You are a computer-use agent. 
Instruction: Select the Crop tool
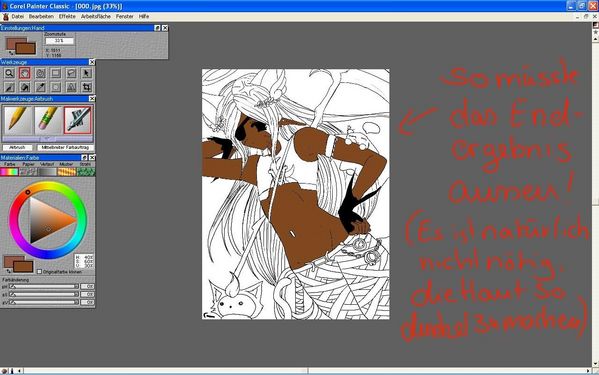pos(86,87)
